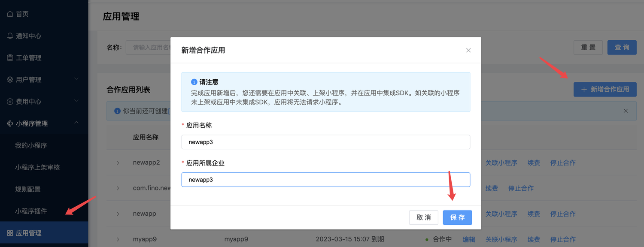Expand the newapp2 table row
This screenshot has width=644, height=247.
pos(118,163)
